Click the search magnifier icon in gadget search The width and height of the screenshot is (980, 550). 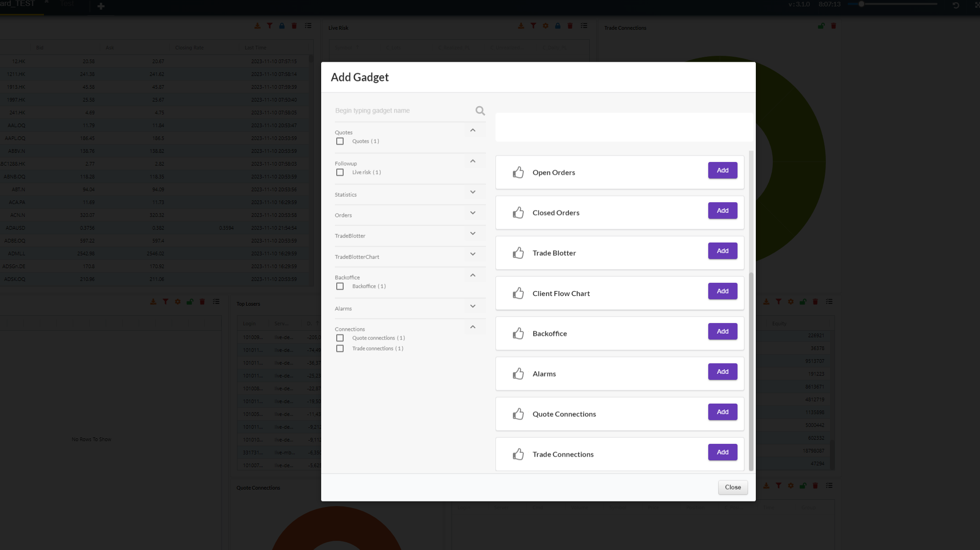point(480,111)
